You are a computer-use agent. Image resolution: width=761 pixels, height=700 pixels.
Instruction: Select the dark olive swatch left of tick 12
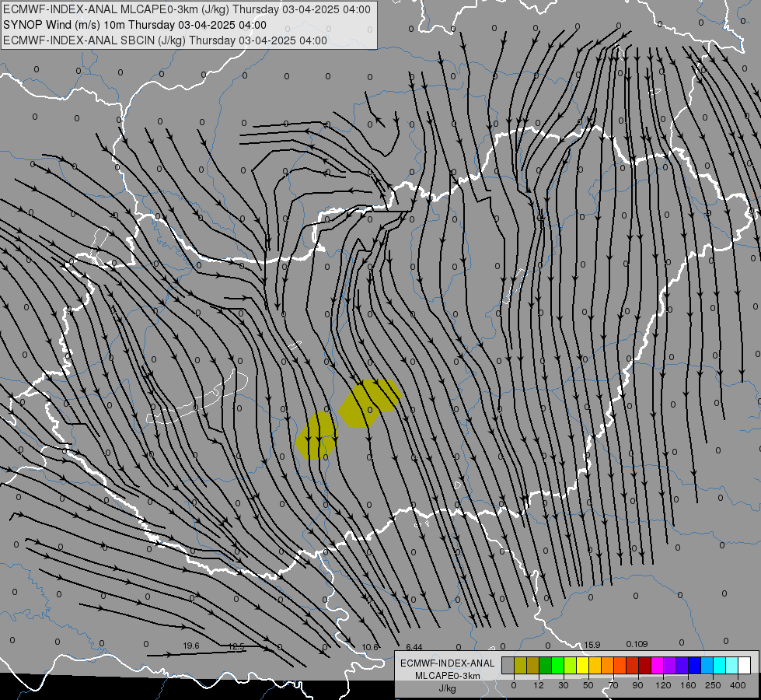point(533,665)
